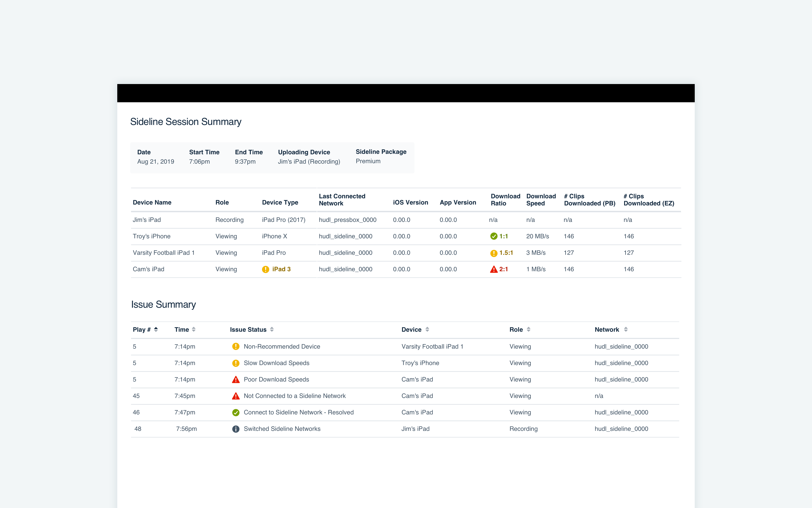Viewport: 812px width, 508px height.
Task: Click red alert icon for Poor Download Speeds
Action: [236, 379]
